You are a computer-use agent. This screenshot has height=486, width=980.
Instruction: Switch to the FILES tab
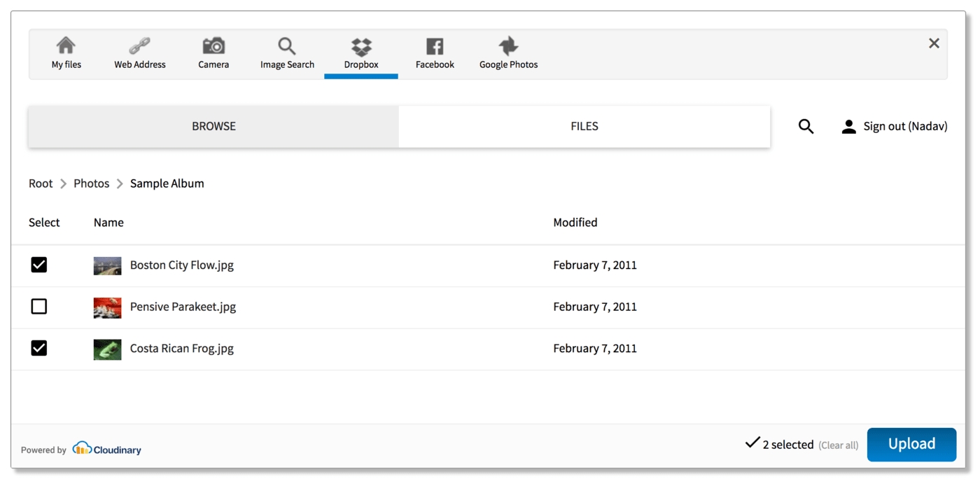pos(584,127)
